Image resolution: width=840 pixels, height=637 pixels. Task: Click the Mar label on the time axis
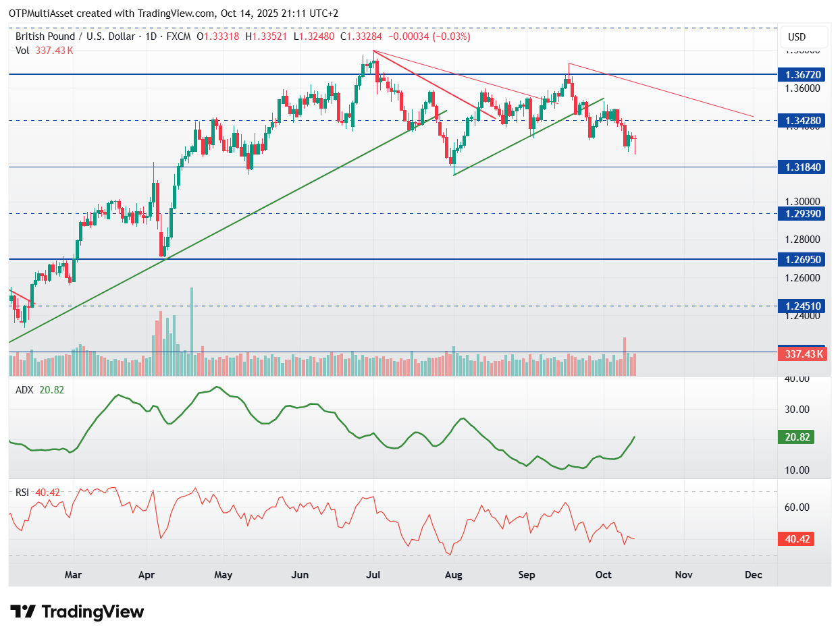tap(73, 575)
